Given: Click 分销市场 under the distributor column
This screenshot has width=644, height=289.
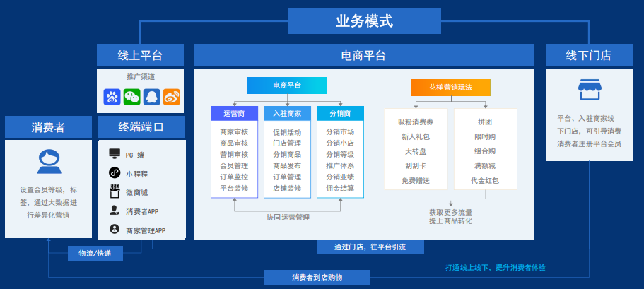Looking at the screenshot, I should point(340,132).
